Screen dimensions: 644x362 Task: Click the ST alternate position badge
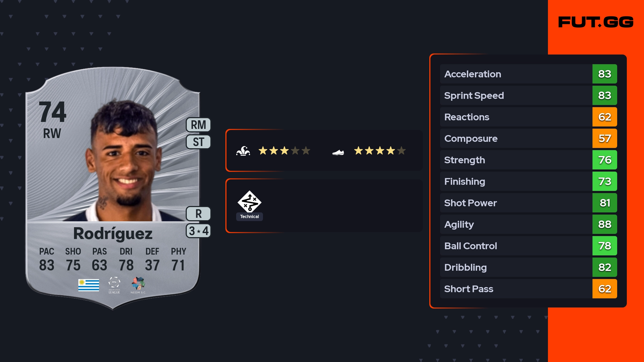(x=198, y=142)
